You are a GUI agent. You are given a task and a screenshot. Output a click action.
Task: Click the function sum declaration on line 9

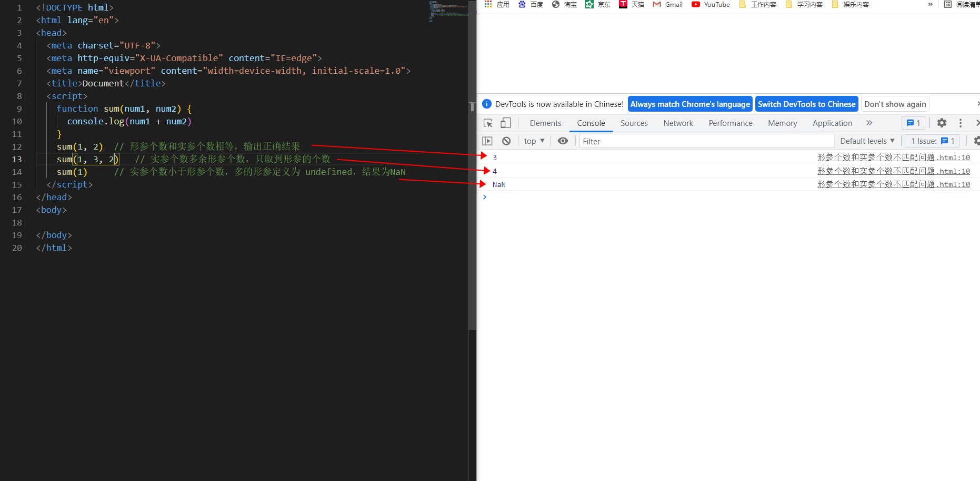click(x=124, y=109)
